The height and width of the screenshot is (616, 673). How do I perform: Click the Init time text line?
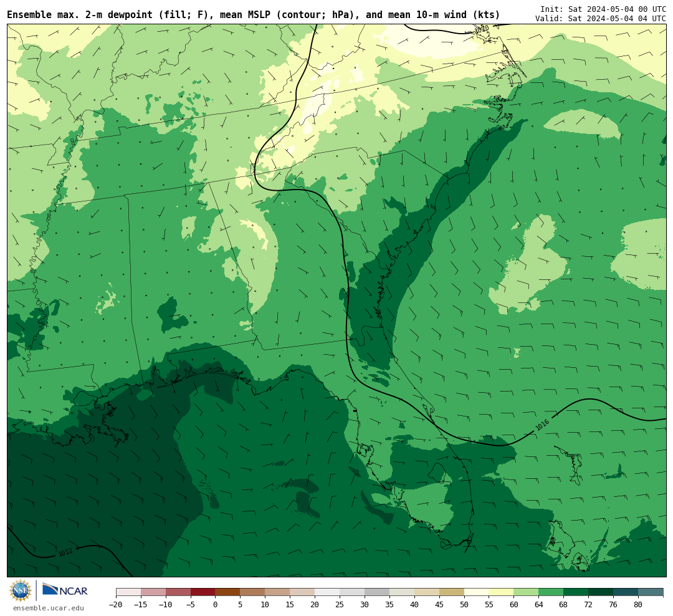pyautogui.click(x=603, y=9)
